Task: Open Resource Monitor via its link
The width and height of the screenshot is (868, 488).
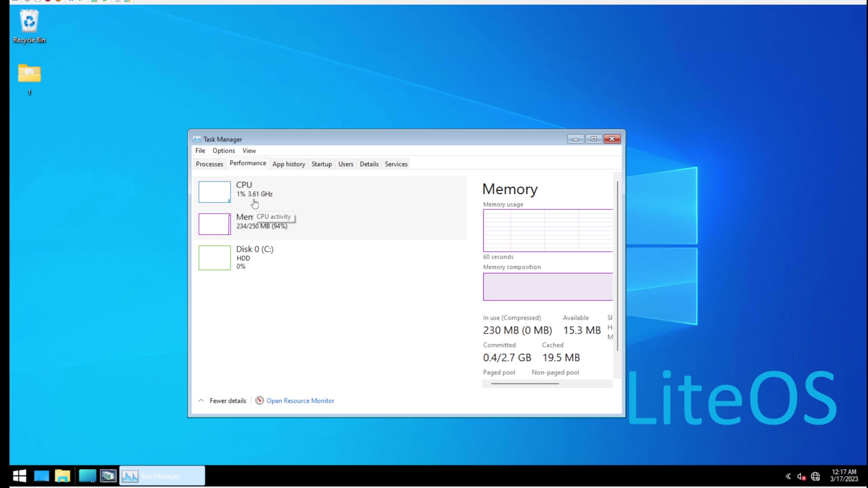Action: click(300, 400)
